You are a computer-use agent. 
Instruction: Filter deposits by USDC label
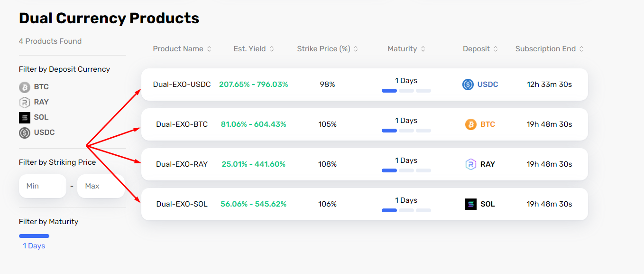(x=44, y=132)
